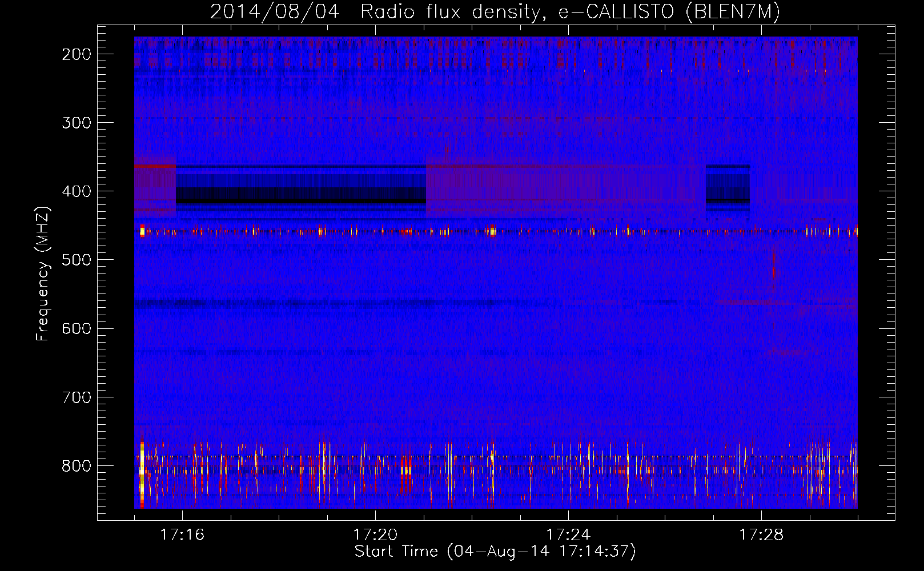
Task: Click the 17:20 time tick label
Action: (375, 534)
